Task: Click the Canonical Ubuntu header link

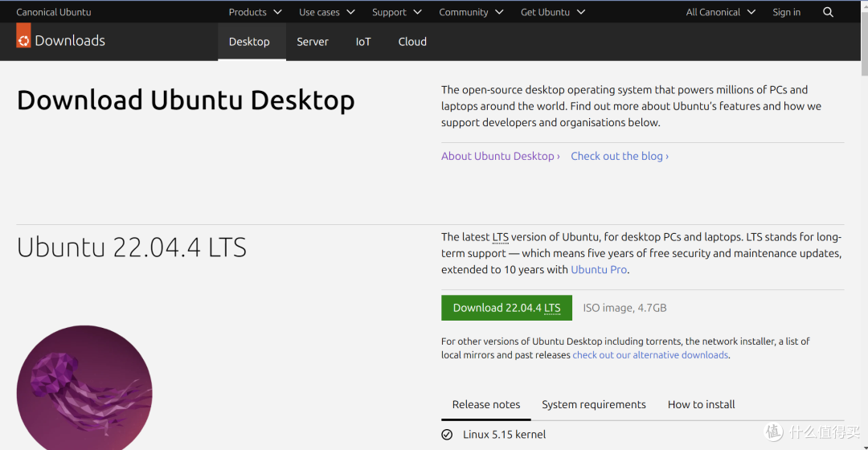Action: click(54, 12)
